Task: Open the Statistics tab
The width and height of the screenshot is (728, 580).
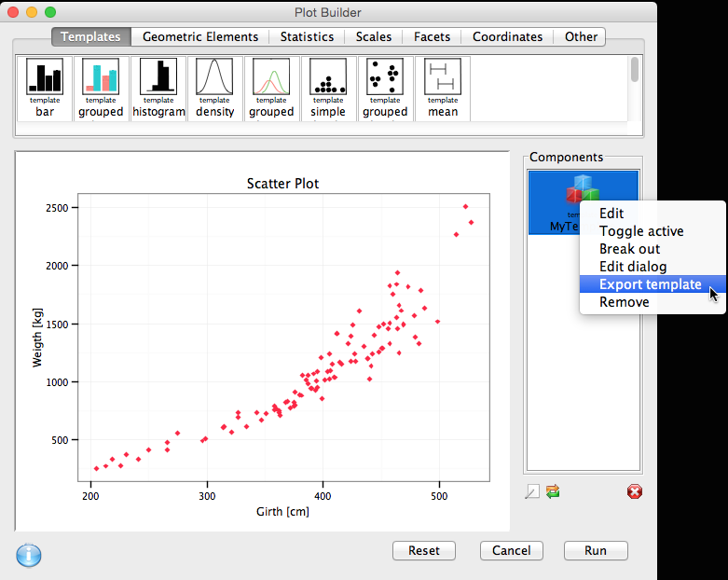Action: (307, 36)
